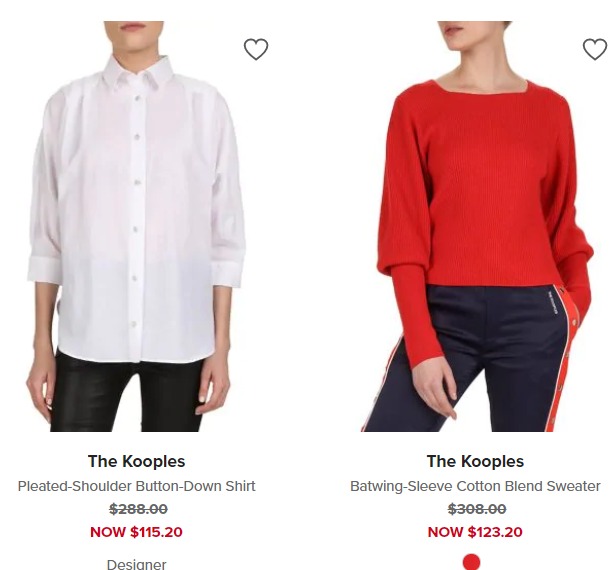This screenshot has width=615, height=570.
Task: Add the Batwing-Sleeve Sweater to wishlist heart
Action: pyautogui.click(x=595, y=49)
